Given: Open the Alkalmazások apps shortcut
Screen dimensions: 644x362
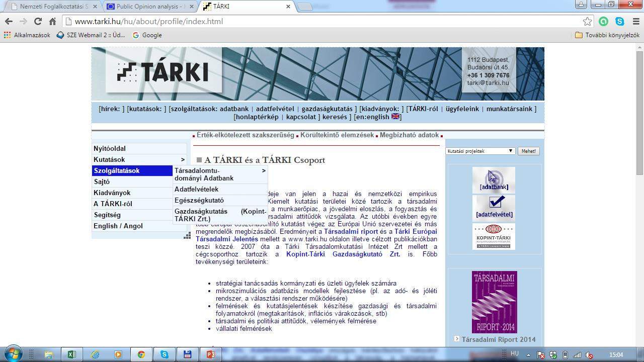Looking at the screenshot, I should (x=27, y=35).
